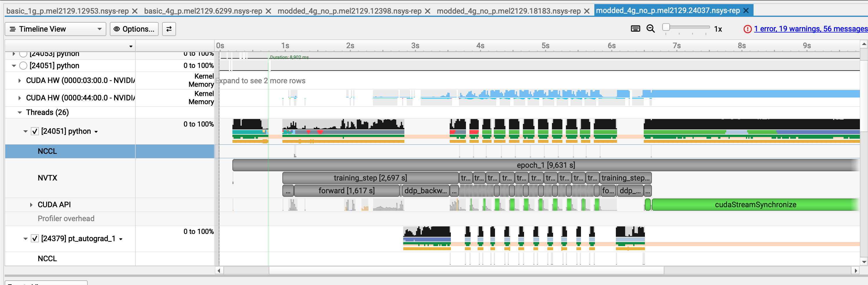The width and height of the screenshot is (868, 285).
Task: Click the magnifier zoom reset icon
Action: (x=651, y=29)
